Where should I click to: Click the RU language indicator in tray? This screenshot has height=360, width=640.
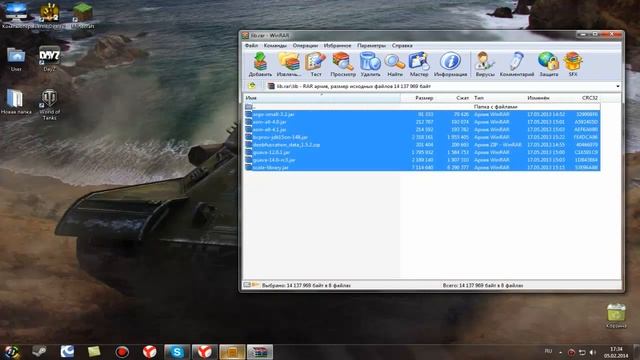[548, 351]
